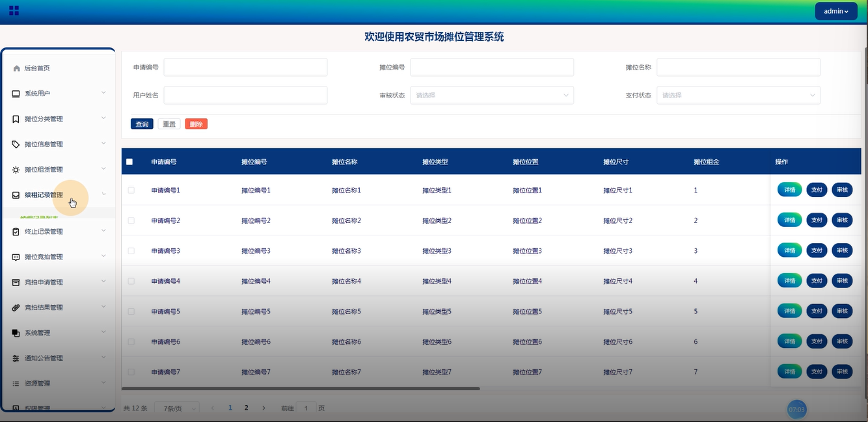The image size is (868, 422).
Task: Expand 系统用户 using its chevron
Action: (103, 93)
